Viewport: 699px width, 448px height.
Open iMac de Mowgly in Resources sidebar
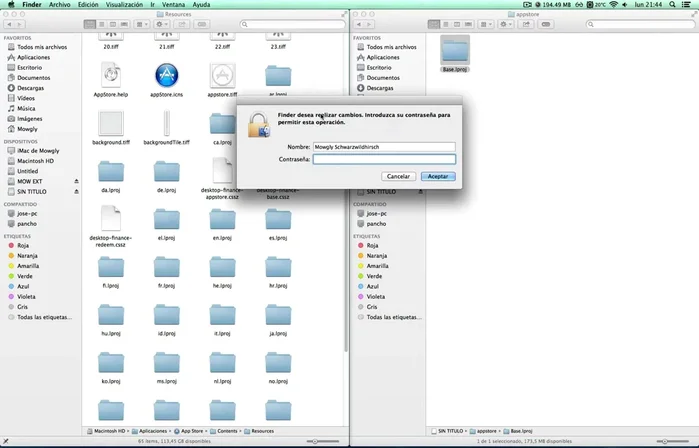pos(38,151)
